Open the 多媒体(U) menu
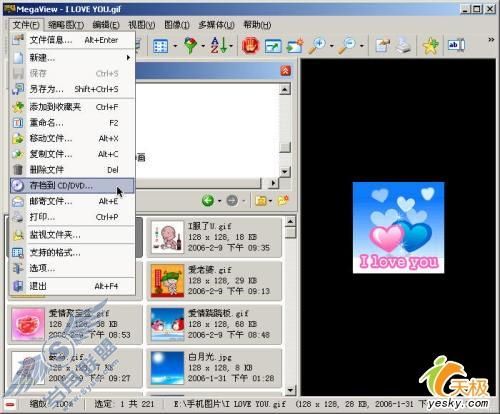Screen dimensions: 500x414 pos(216,25)
